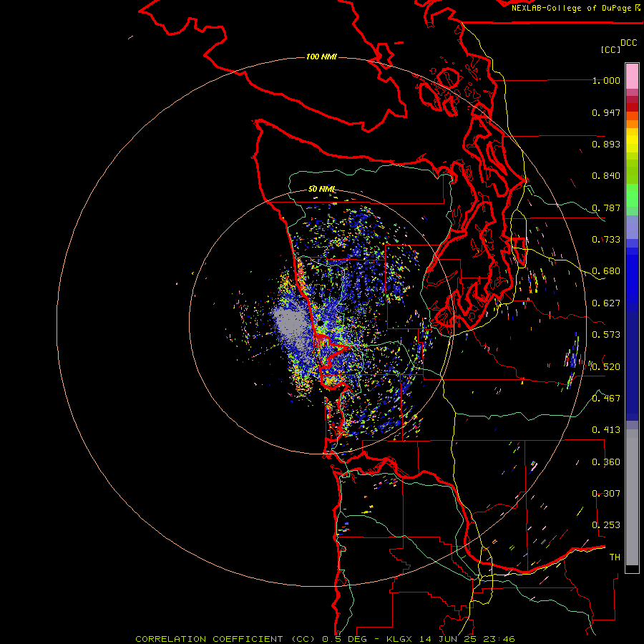Select the 0.467 scale value
The image size is (644, 644).
[x=606, y=399]
